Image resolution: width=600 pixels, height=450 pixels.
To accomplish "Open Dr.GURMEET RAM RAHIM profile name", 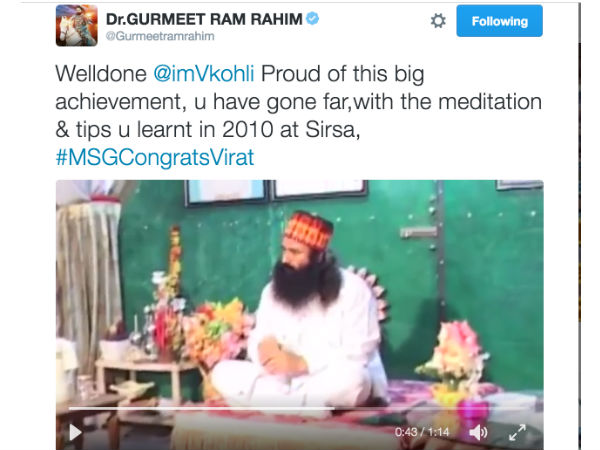I will point(204,19).
